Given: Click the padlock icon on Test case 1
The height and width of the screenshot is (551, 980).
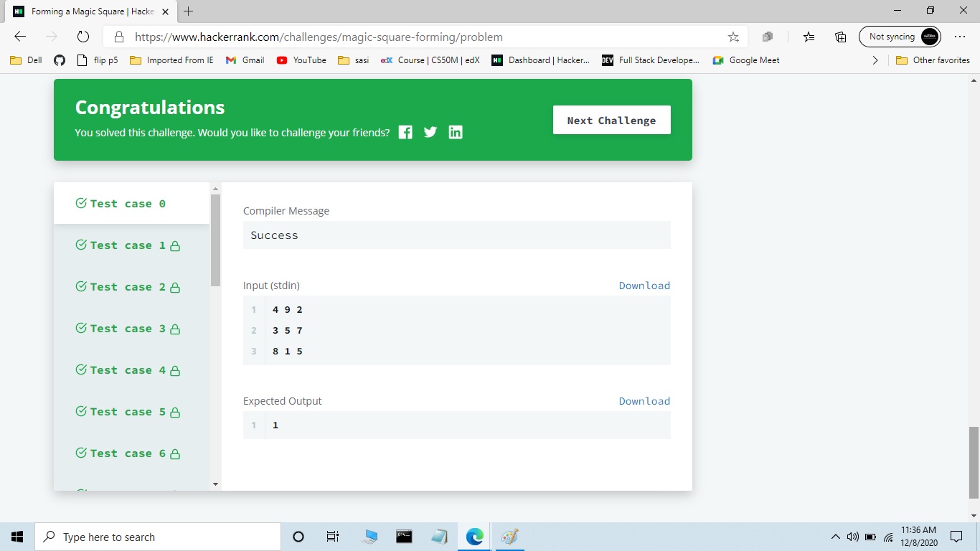Looking at the screenshot, I should [176, 245].
